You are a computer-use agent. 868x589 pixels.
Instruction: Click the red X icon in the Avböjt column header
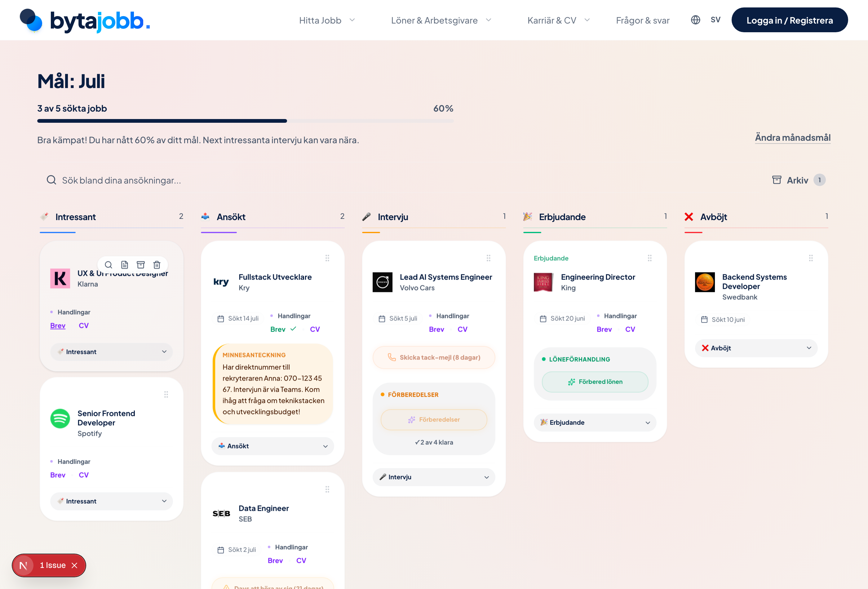pyautogui.click(x=689, y=217)
